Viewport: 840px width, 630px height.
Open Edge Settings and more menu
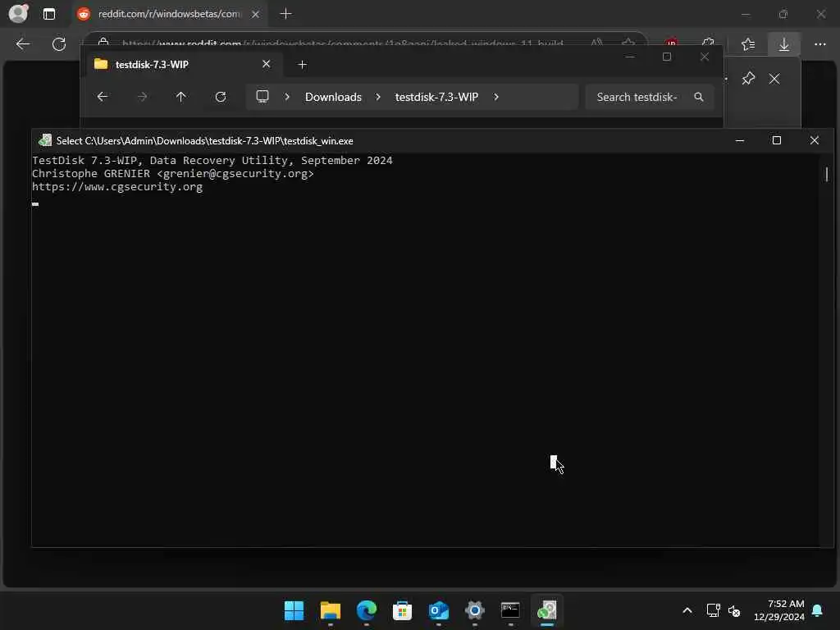[820, 44]
